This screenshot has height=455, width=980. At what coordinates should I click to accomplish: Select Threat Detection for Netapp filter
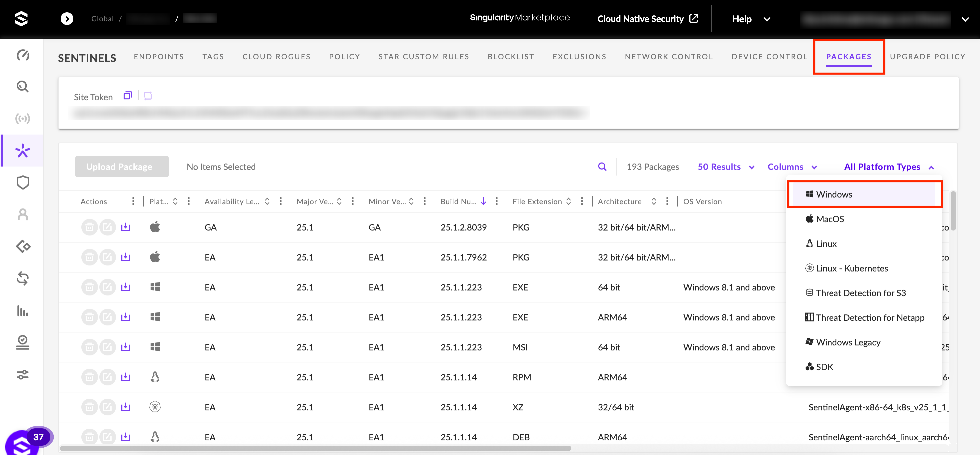[864, 318]
